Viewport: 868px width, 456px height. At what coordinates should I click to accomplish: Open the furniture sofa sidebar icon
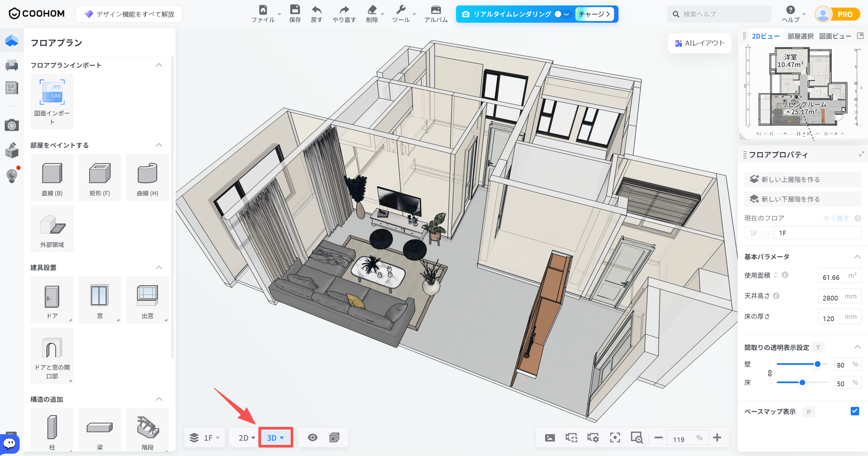[12, 65]
